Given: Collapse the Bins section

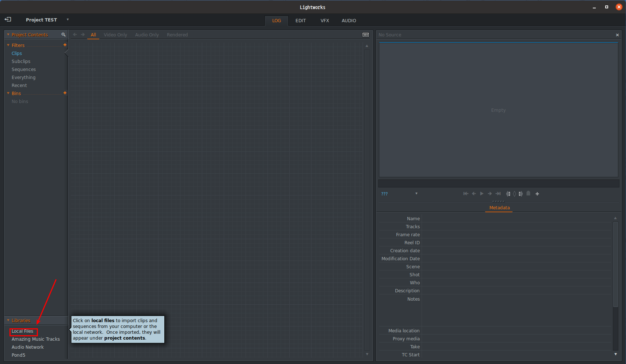Looking at the screenshot, I should pyautogui.click(x=8, y=93).
